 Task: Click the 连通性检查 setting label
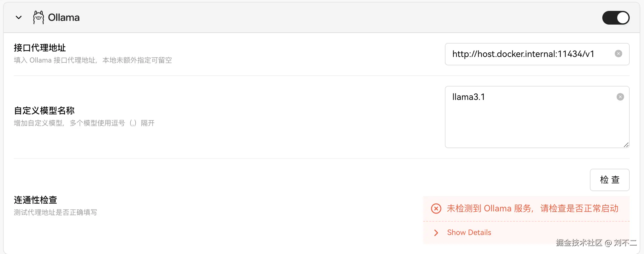(x=35, y=200)
